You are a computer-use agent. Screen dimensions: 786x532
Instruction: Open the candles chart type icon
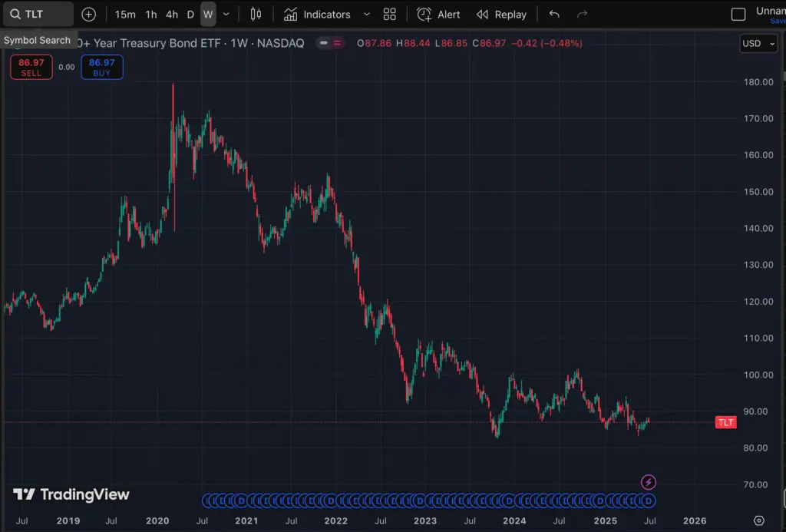pyautogui.click(x=256, y=15)
